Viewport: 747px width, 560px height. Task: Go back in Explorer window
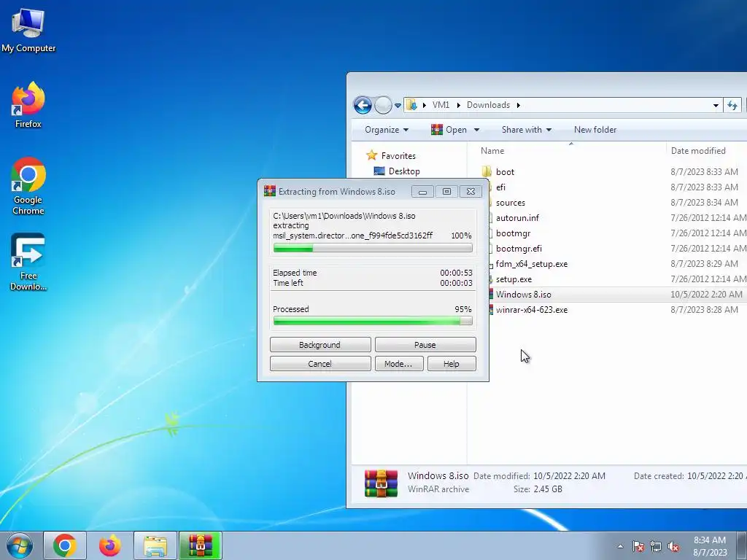[x=363, y=105]
